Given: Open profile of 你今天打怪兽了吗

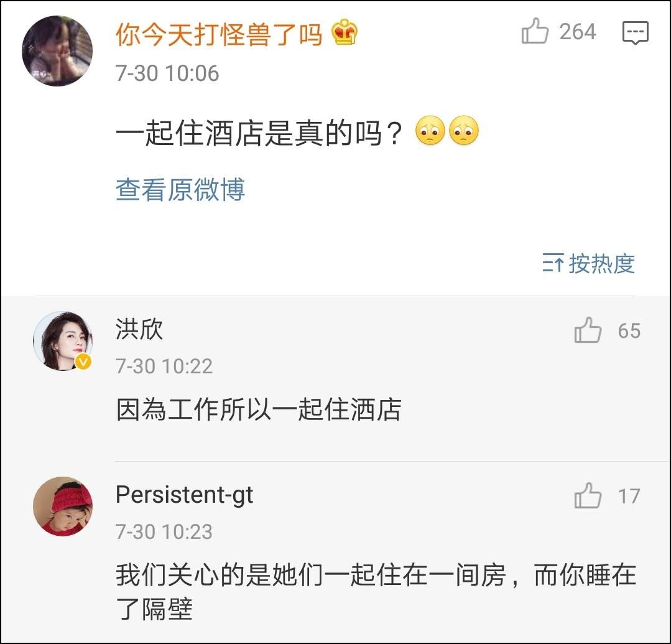Looking at the screenshot, I should tap(218, 34).
